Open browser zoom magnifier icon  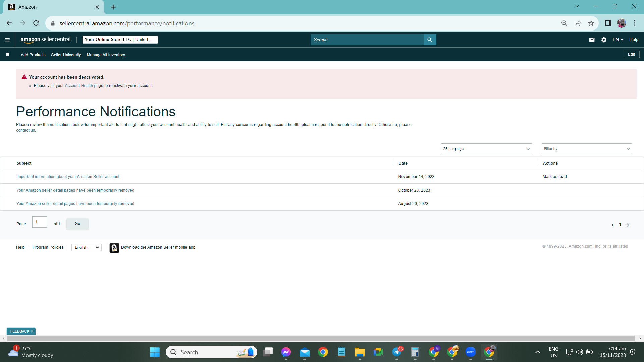tap(564, 23)
